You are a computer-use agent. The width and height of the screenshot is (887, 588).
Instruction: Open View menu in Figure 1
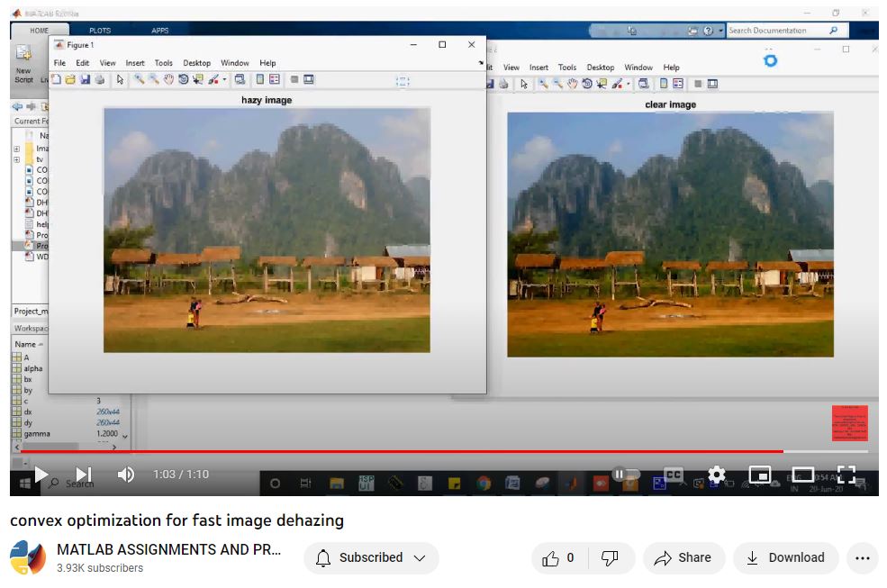click(x=107, y=63)
